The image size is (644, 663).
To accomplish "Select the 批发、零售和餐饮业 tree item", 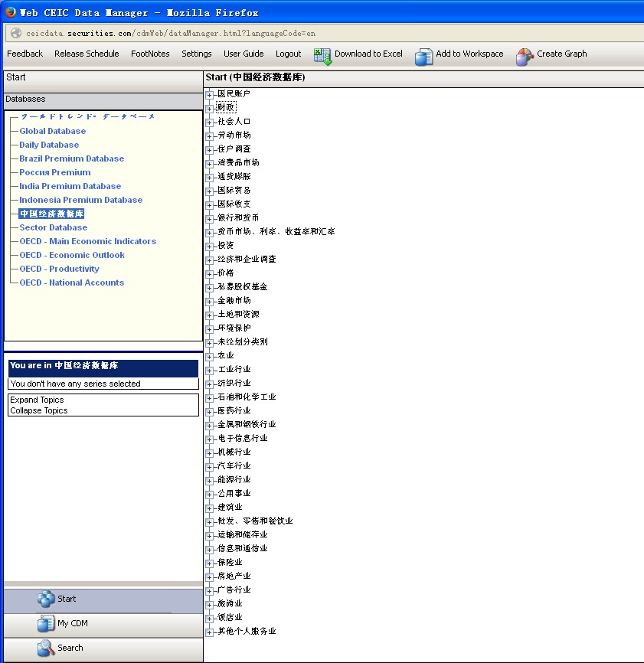I will [x=255, y=521].
